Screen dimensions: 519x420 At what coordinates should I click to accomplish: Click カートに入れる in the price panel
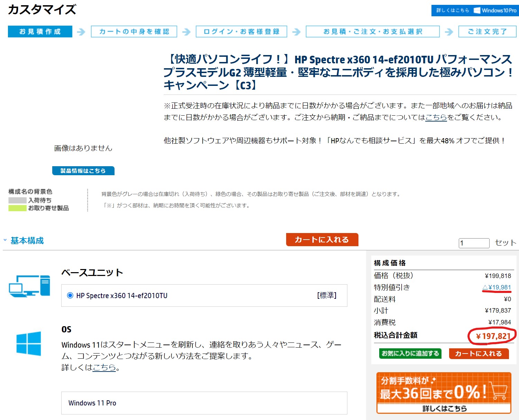point(479,354)
